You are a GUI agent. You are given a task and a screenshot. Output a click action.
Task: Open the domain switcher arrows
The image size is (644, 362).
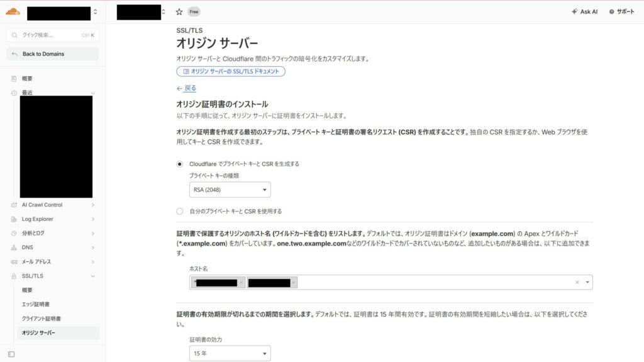pyautogui.click(x=164, y=12)
